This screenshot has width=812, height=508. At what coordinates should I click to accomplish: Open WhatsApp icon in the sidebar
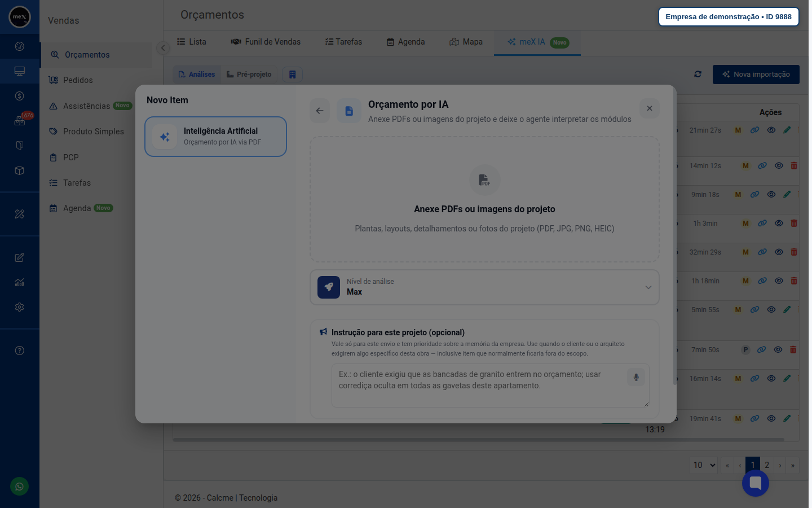20,487
